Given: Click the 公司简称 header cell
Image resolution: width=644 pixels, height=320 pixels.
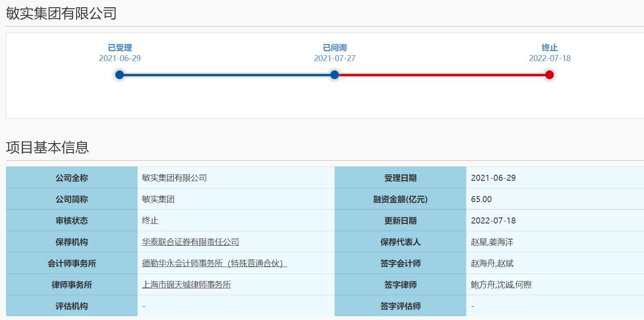Looking at the screenshot, I should [x=72, y=199].
